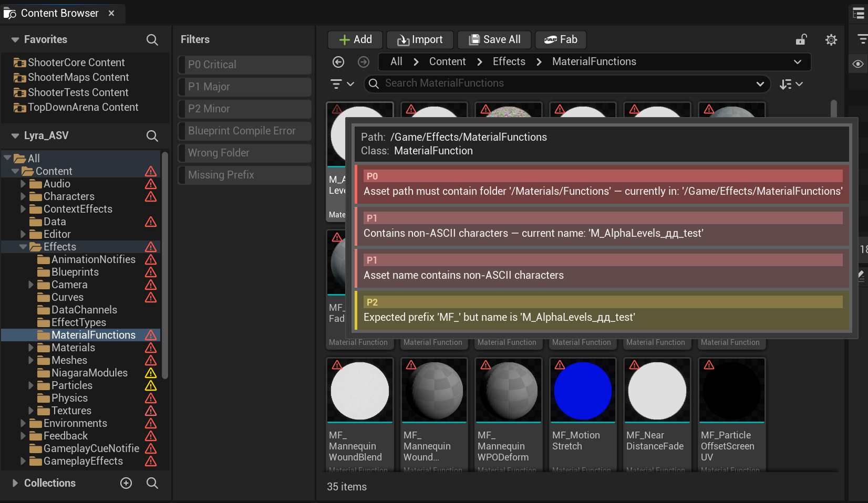
Task: Open content browser settings gear
Action: (x=831, y=40)
